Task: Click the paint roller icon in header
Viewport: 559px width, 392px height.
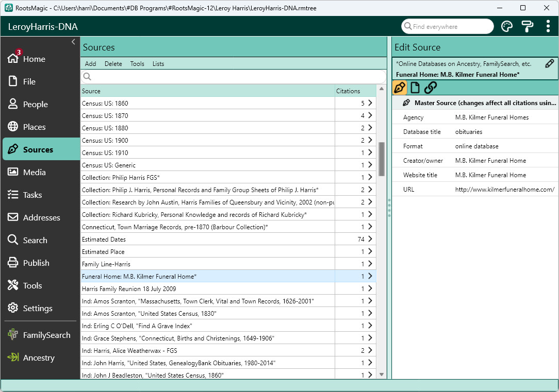Action: tap(527, 27)
